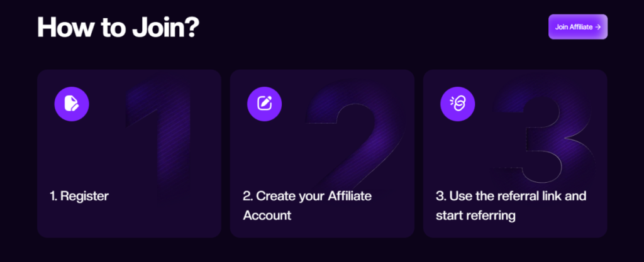Click the word "Account" in step two
This screenshot has width=644, height=262.
point(267,216)
